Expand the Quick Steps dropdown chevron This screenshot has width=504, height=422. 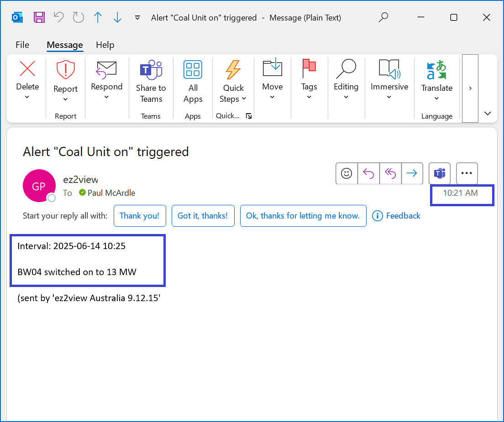click(244, 99)
